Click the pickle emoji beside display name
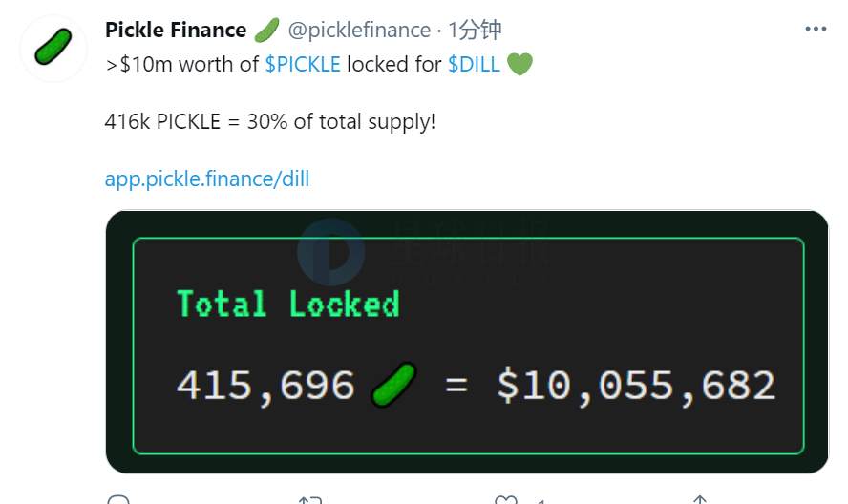This screenshot has height=504, width=848. click(x=266, y=30)
